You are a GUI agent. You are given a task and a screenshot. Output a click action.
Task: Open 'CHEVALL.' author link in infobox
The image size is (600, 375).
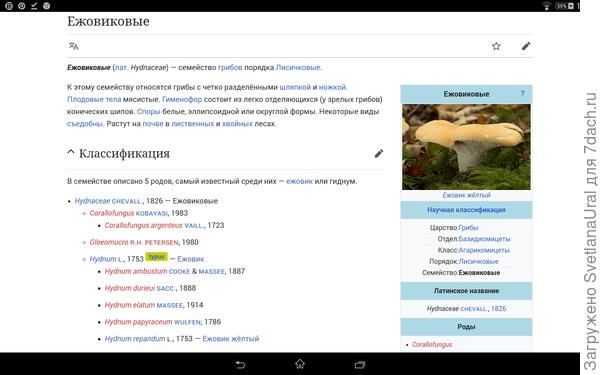(x=474, y=309)
